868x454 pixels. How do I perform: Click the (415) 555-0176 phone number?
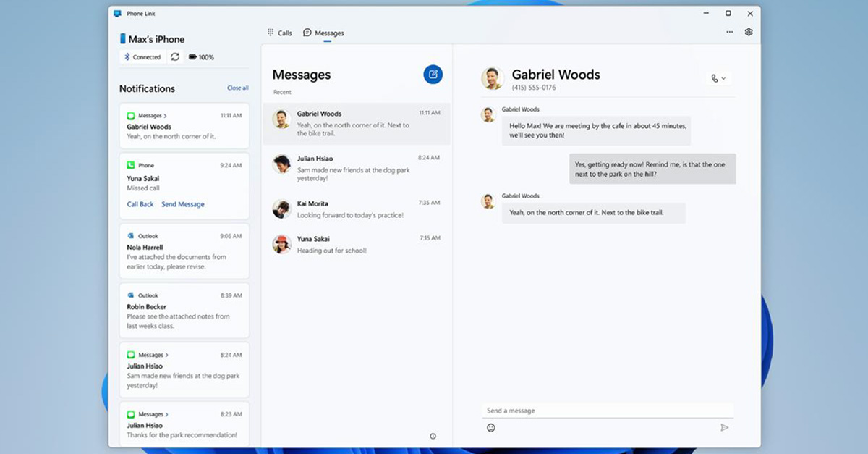pyautogui.click(x=534, y=88)
